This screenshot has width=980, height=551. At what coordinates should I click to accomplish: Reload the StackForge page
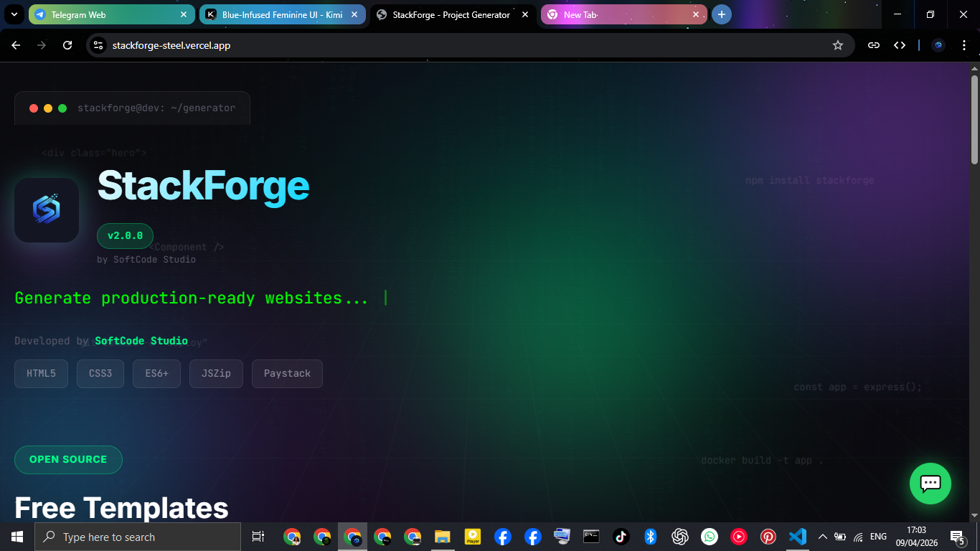(x=67, y=44)
